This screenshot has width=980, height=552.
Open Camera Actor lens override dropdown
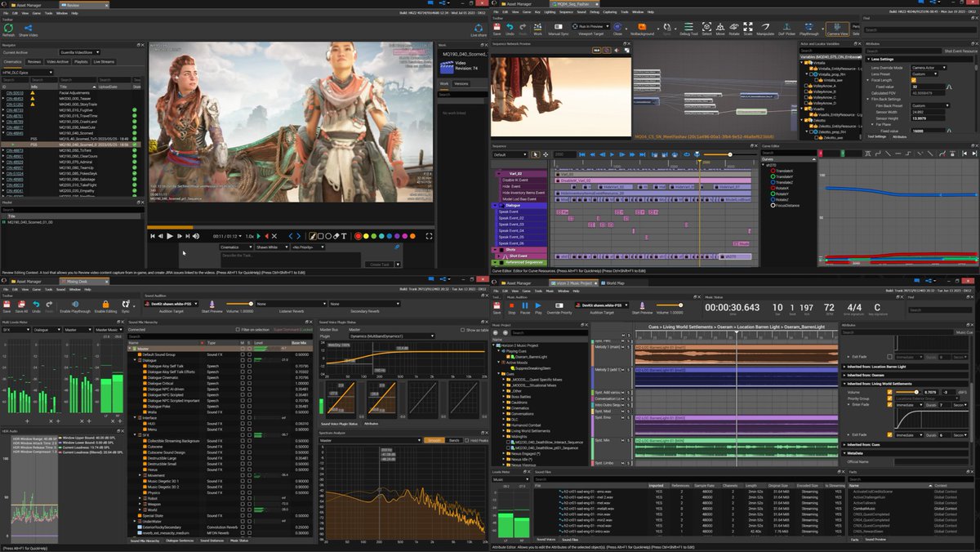tap(929, 68)
